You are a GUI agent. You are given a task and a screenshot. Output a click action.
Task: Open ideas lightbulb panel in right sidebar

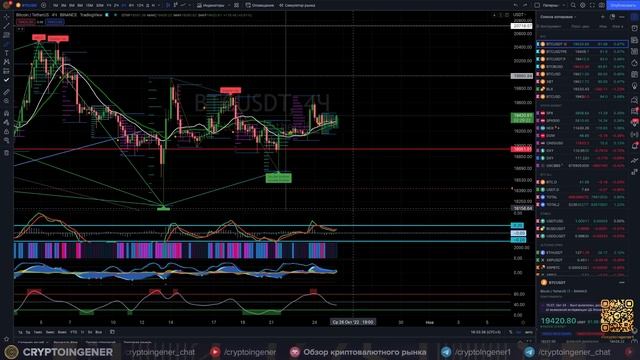635,86
